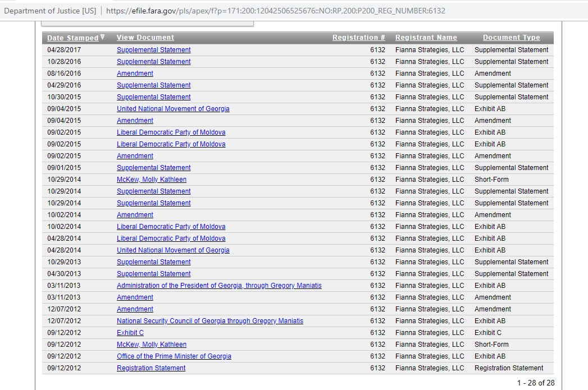588x390 pixels.
Task: Open the 04/28/2017 Supplemental Statement
Action: coord(153,50)
